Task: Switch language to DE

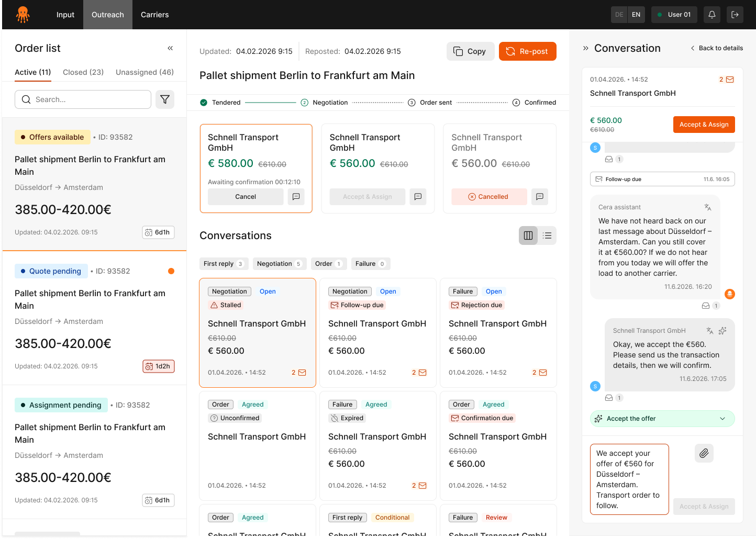Action: coord(619,15)
